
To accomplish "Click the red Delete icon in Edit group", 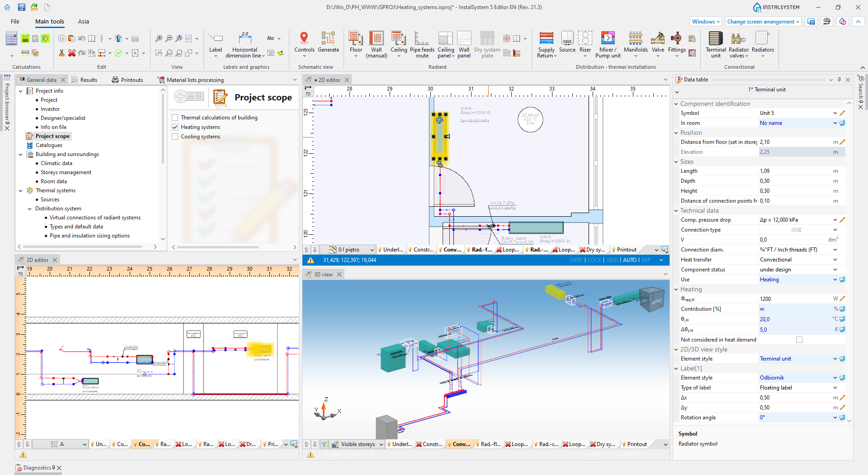I will [71, 53].
